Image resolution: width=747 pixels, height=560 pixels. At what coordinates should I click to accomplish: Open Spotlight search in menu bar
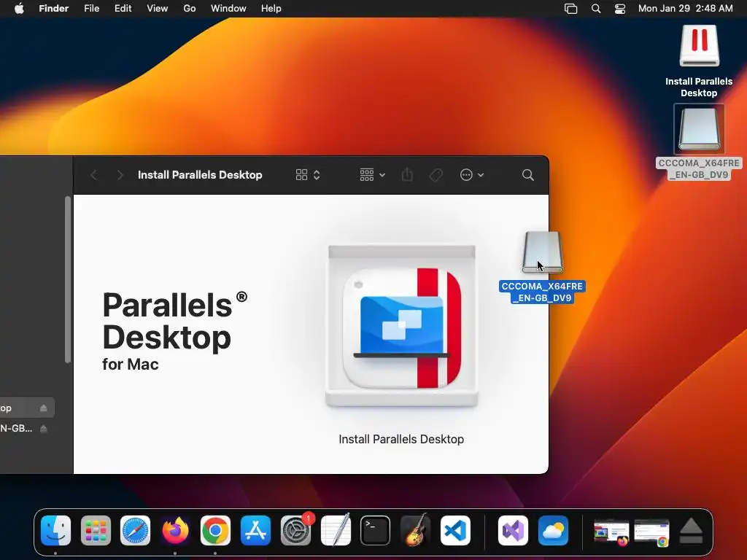[x=596, y=9]
